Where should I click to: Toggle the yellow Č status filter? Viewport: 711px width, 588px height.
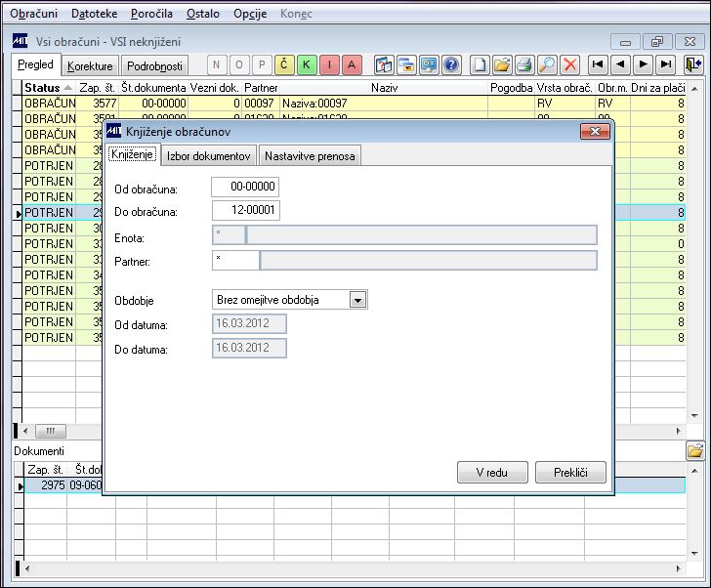click(x=284, y=64)
